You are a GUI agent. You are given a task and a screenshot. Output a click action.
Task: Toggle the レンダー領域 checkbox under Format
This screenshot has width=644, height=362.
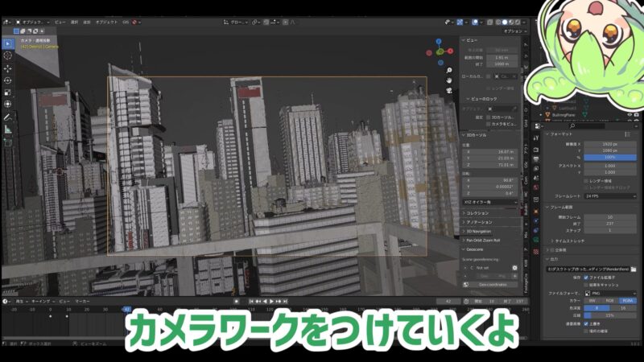click(585, 181)
